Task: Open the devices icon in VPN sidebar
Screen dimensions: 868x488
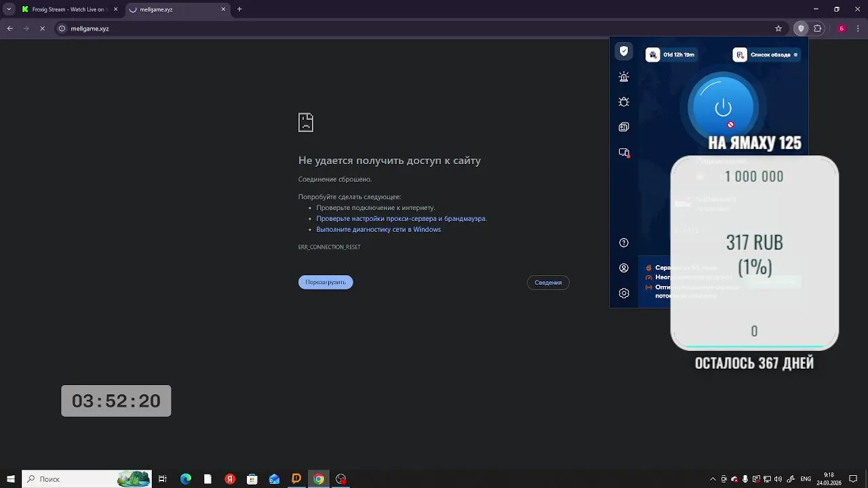Action: [624, 152]
